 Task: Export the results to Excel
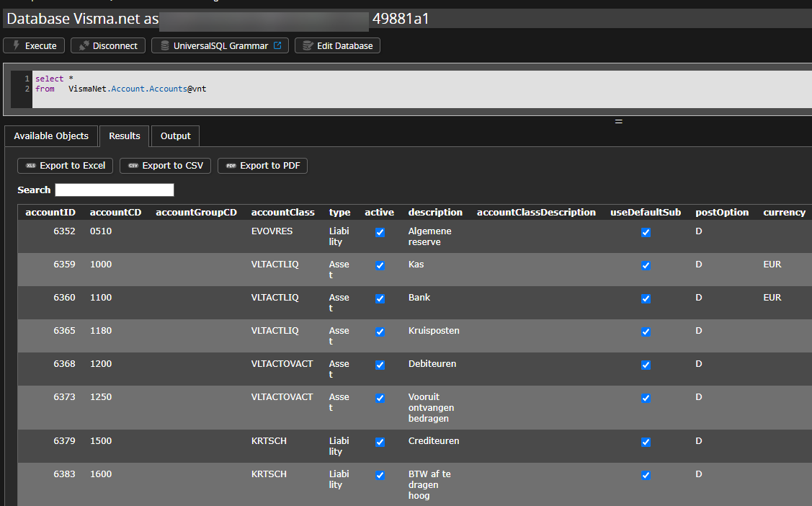click(66, 166)
